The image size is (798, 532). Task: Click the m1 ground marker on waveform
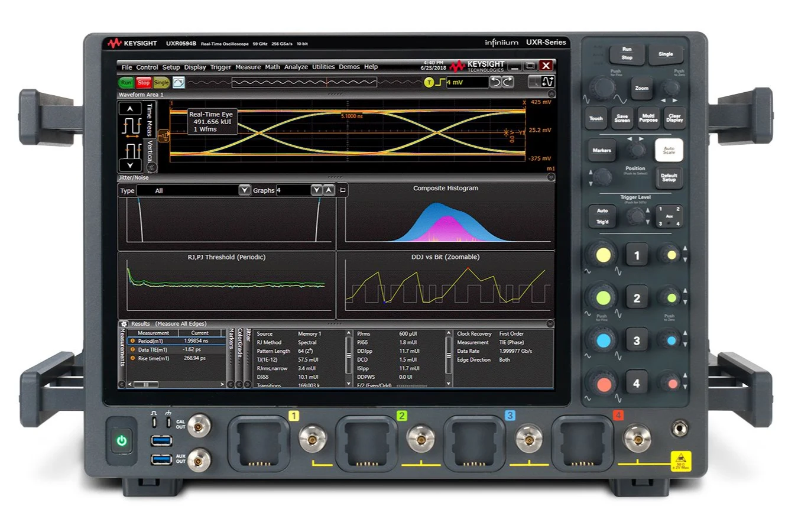point(163,137)
